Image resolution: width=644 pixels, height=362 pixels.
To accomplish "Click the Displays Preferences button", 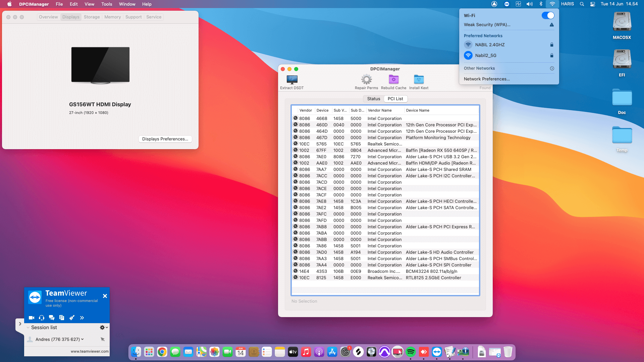I will pyautogui.click(x=165, y=139).
